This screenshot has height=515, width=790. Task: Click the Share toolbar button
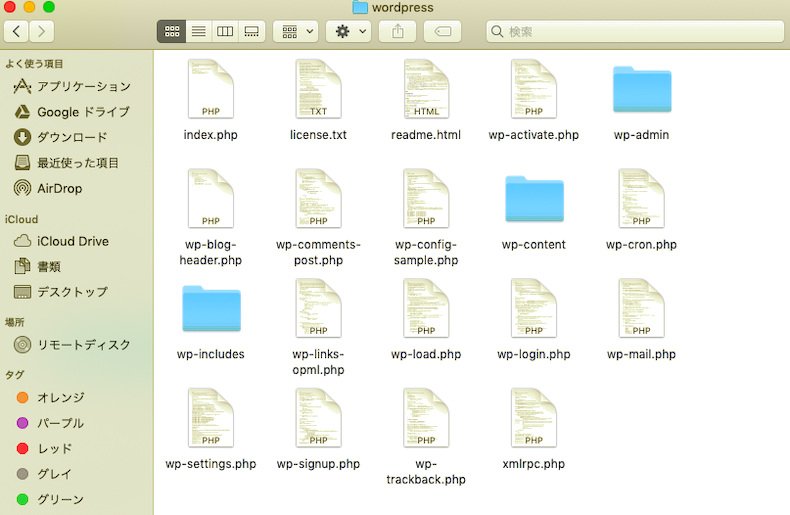coord(398,32)
